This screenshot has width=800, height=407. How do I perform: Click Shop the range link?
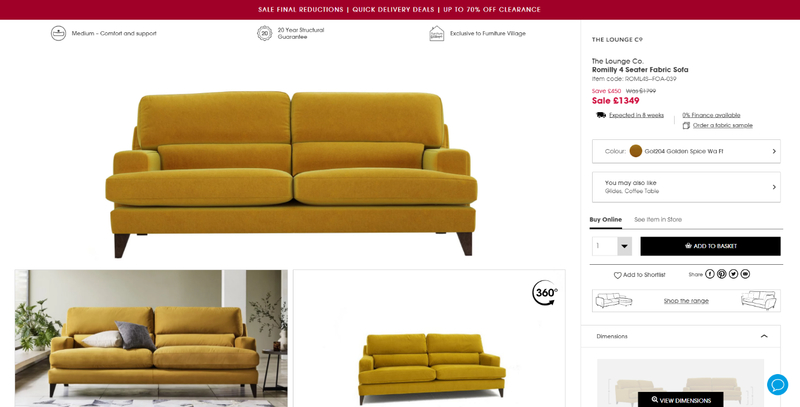(x=686, y=301)
